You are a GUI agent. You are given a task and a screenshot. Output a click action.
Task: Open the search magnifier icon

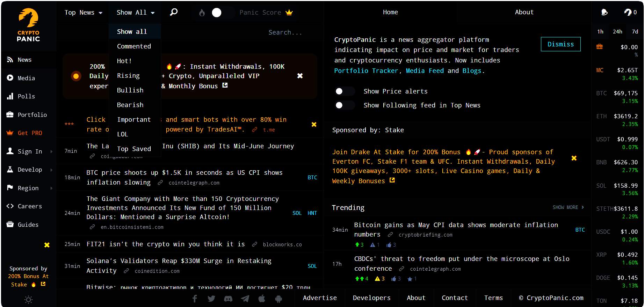pos(174,12)
